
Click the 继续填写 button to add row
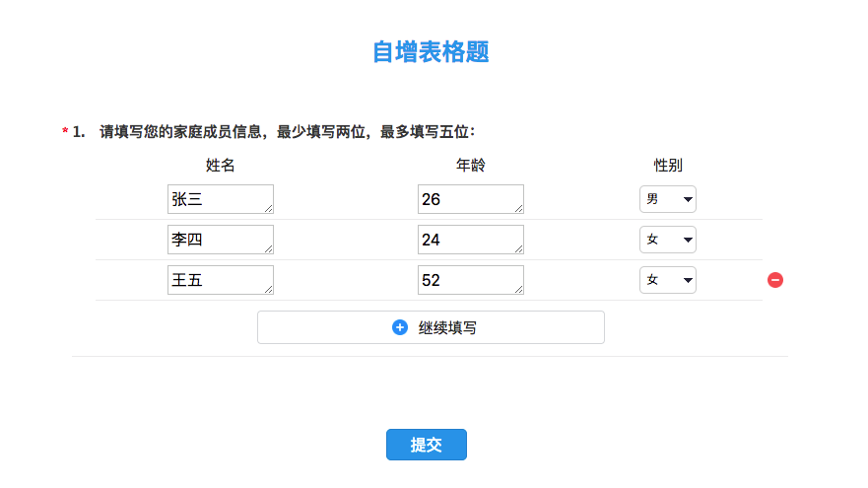click(431, 327)
